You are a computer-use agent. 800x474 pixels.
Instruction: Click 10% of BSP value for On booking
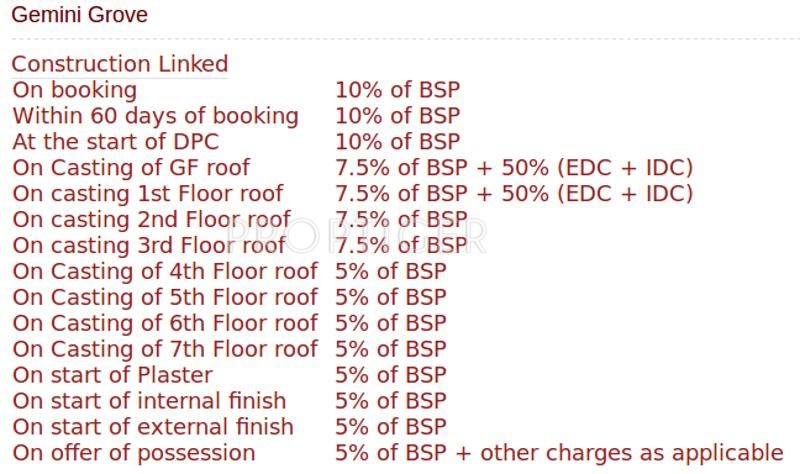click(397, 90)
